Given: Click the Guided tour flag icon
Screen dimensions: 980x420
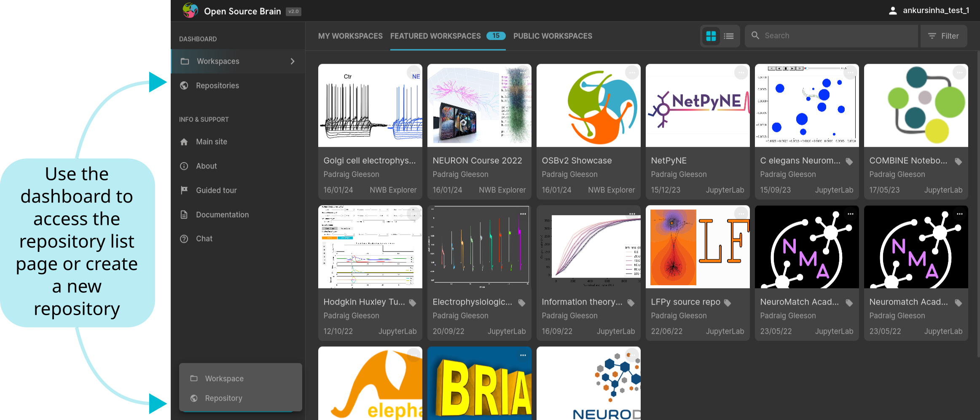Looking at the screenshot, I should pos(184,190).
